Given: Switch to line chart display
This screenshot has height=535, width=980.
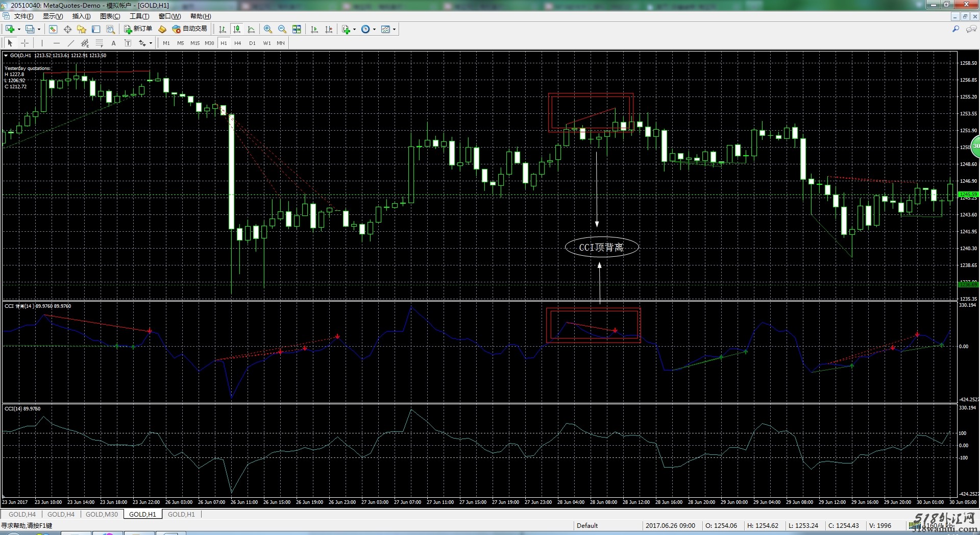Looking at the screenshot, I should 251,29.
